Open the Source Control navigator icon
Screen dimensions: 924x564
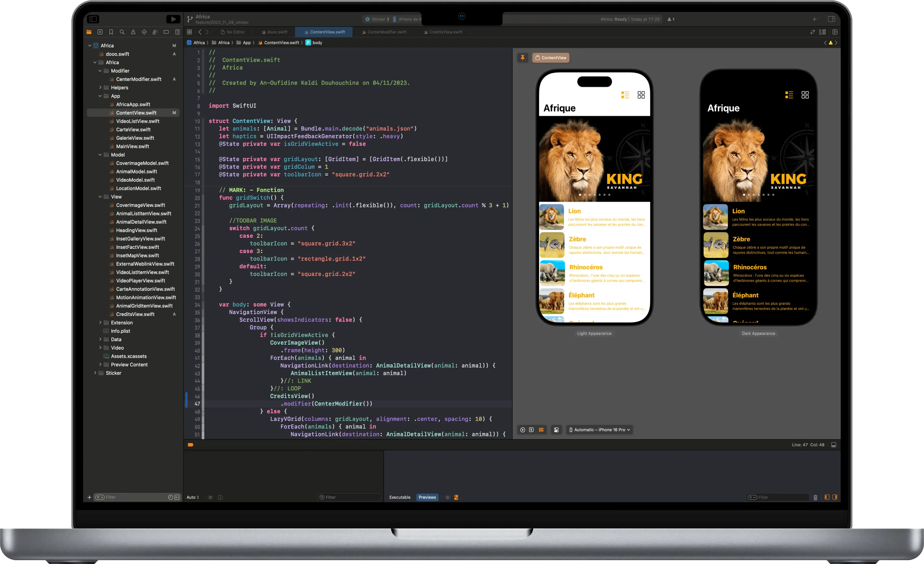coord(100,32)
